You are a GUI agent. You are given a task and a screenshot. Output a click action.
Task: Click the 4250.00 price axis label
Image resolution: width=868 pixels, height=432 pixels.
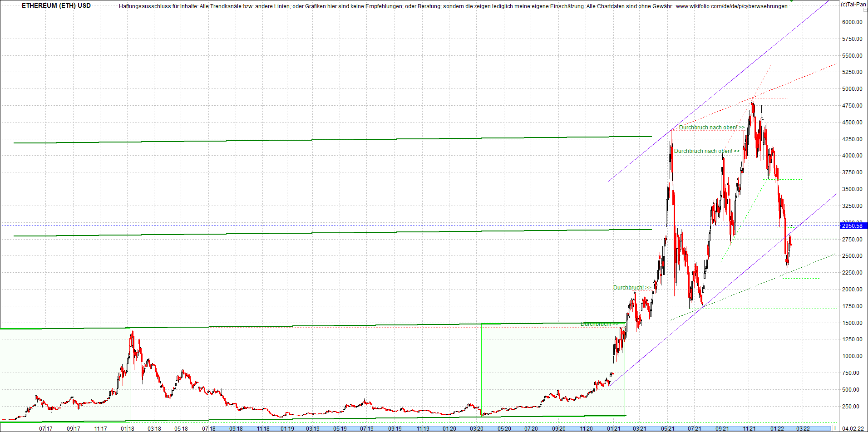[x=852, y=139]
